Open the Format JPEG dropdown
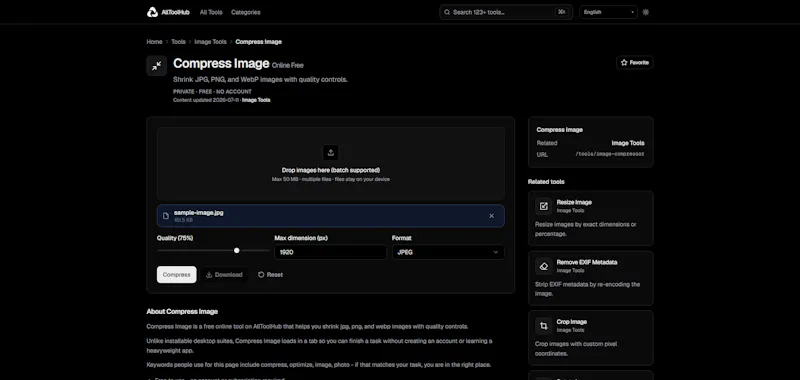The width and height of the screenshot is (800, 380). tap(448, 252)
